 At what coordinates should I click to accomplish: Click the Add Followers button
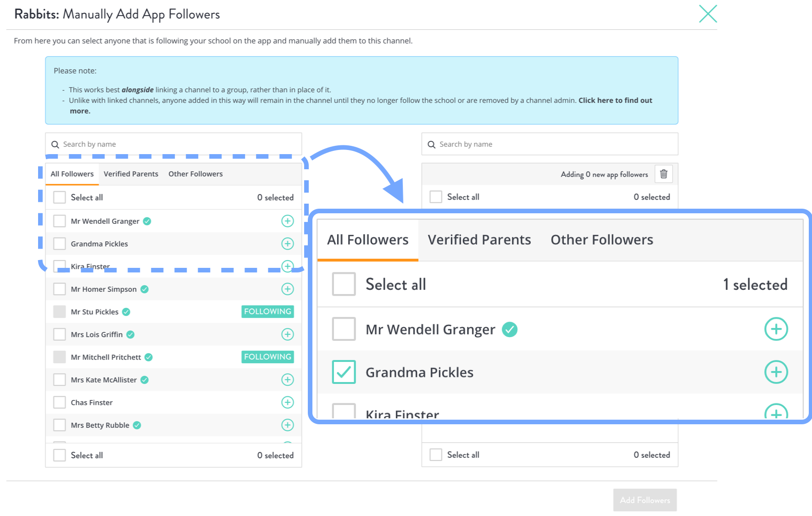pos(645,500)
